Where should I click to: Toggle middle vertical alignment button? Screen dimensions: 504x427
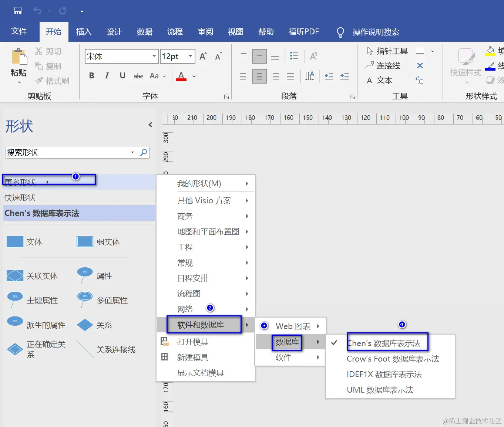pyautogui.click(x=260, y=56)
